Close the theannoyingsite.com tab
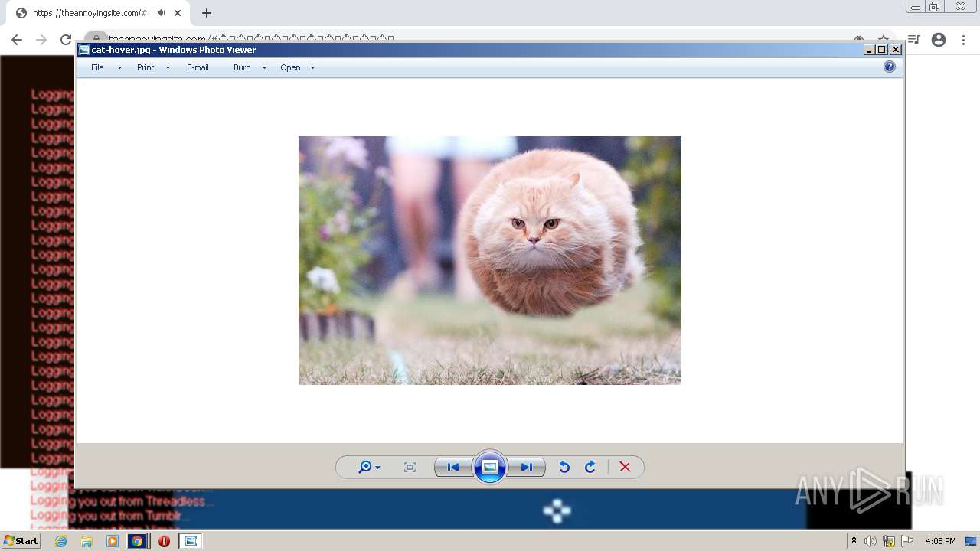The width and height of the screenshot is (980, 551). pos(178,13)
